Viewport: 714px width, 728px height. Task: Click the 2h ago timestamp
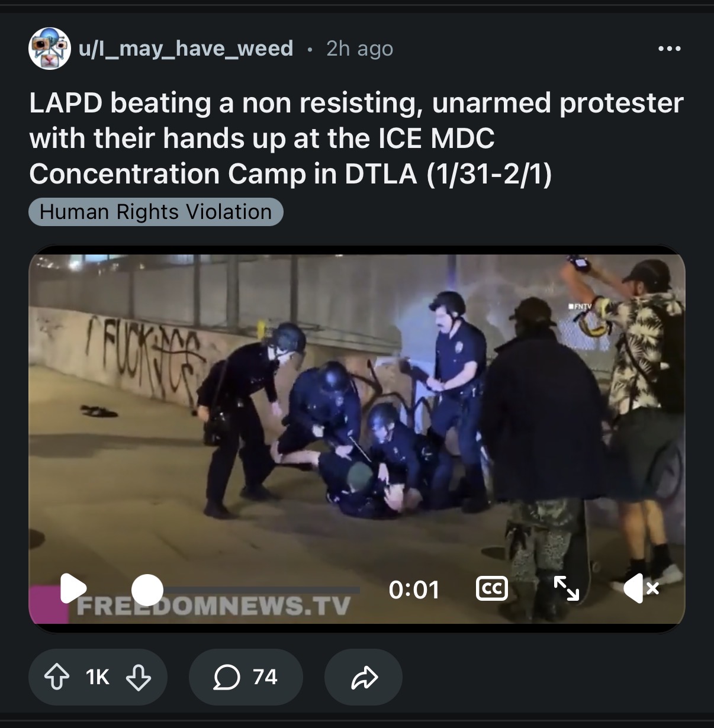(359, 49)
